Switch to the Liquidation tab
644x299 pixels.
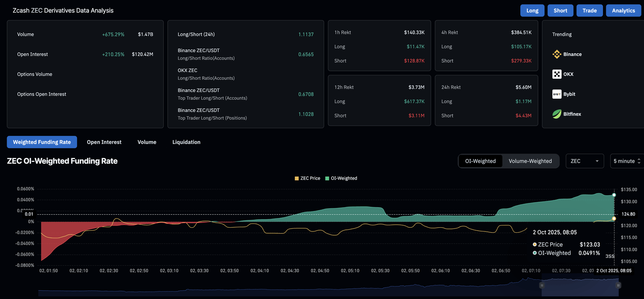tap(186, 142)
